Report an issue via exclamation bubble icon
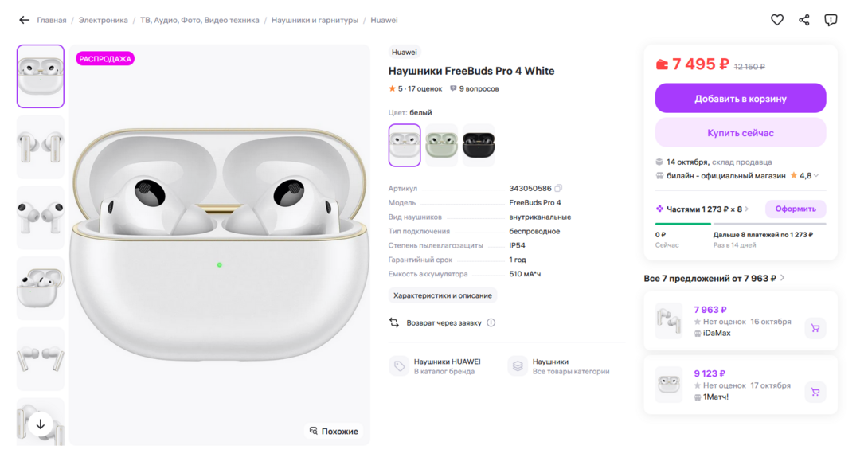 (x=831, y=20)
